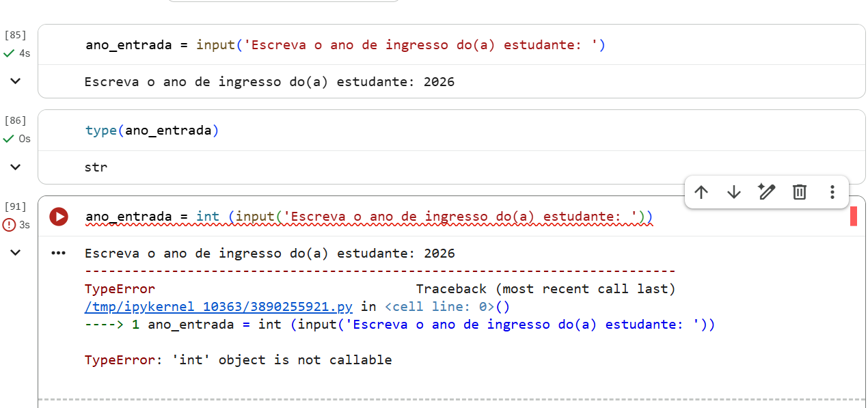Click cell 91 output line ending 2026
868x408 pixels.
click(x=269, y=254)
